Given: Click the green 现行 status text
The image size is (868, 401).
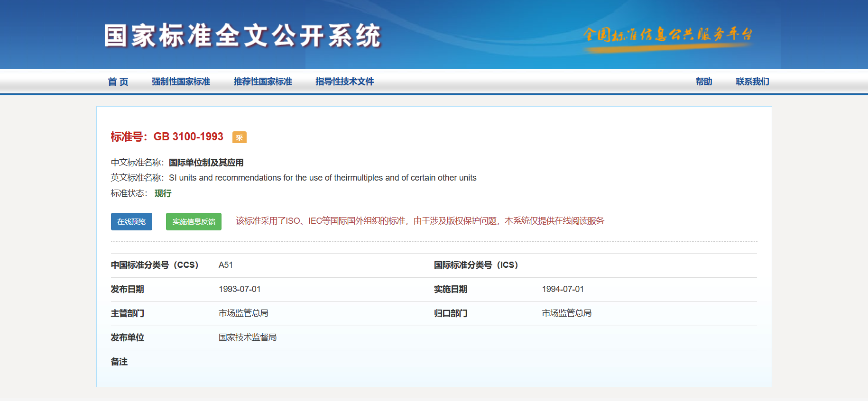Looking at the screenshot, I should coord(163,193).
